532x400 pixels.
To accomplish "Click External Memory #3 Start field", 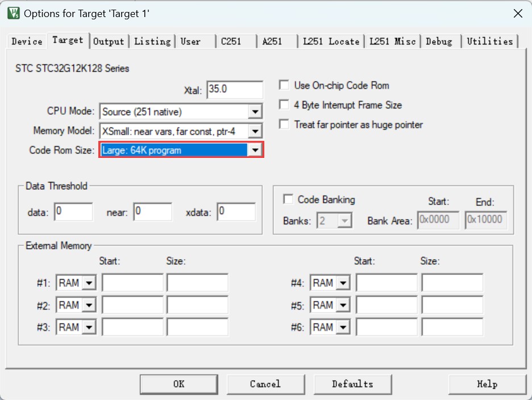I will 132,327.
